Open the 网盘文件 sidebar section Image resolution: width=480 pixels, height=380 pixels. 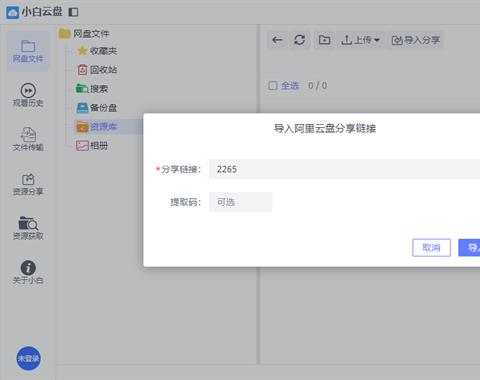tap(28, 51)
